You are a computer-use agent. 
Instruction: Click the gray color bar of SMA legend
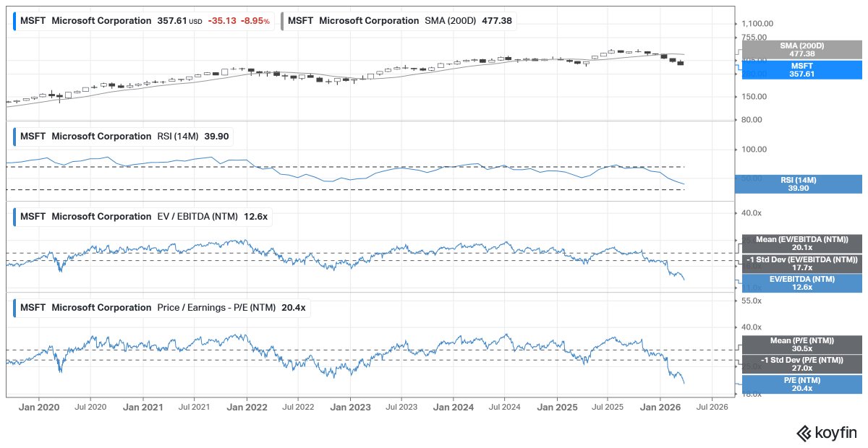283,21
